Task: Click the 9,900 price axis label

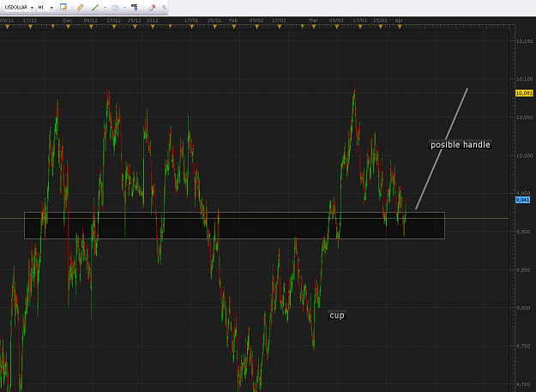Action: click(523, 232)
